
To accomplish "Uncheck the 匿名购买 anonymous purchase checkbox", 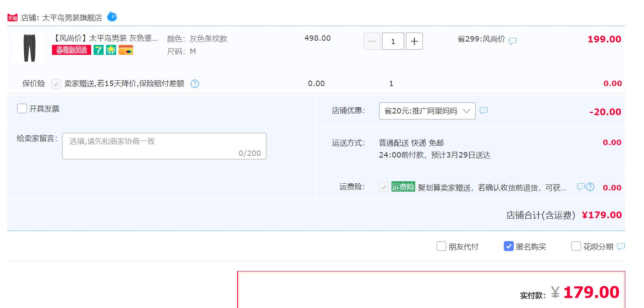I will click(x=508, y=246).
